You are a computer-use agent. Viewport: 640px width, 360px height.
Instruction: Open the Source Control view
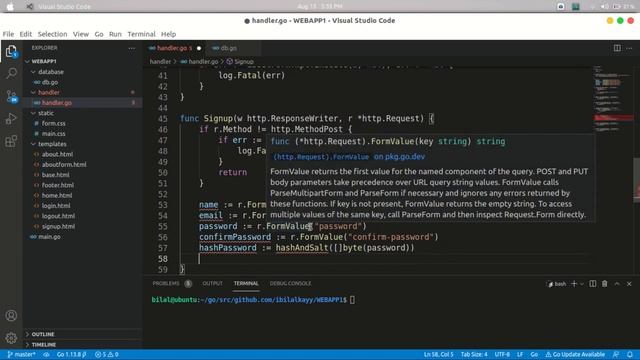pos(11,96)
